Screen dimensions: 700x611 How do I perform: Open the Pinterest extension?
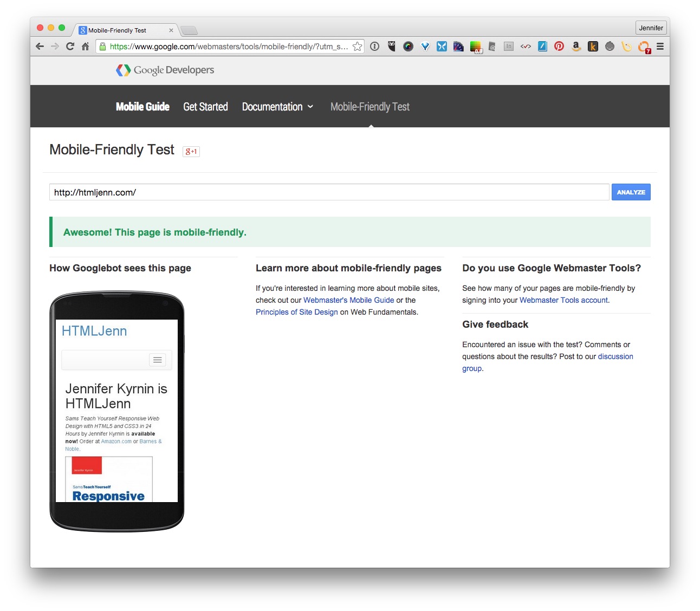[x=559, y=47]
